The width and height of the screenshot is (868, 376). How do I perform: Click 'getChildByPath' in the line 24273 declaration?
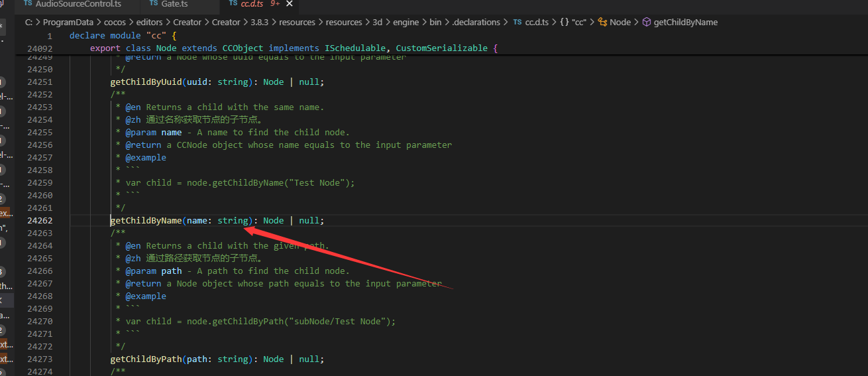click(x=146, y=359)
